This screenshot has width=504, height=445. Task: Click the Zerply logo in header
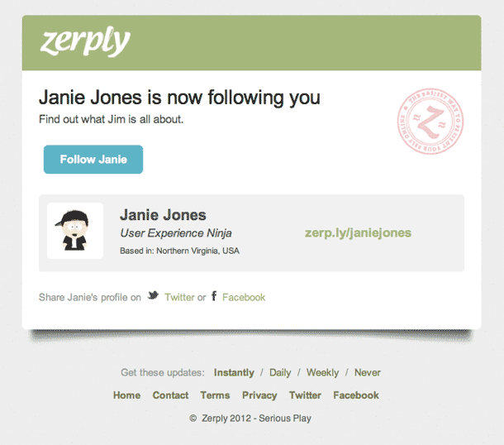(x=85, y=42)
